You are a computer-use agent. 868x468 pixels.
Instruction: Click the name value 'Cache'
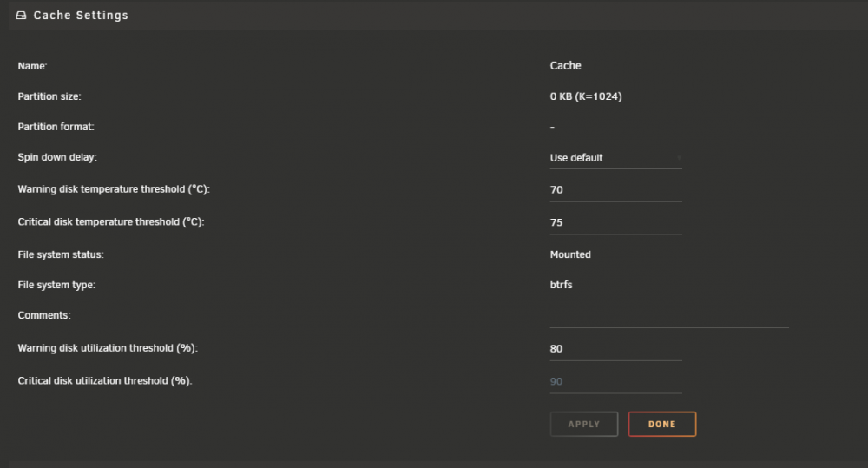[x=565, y=65]
